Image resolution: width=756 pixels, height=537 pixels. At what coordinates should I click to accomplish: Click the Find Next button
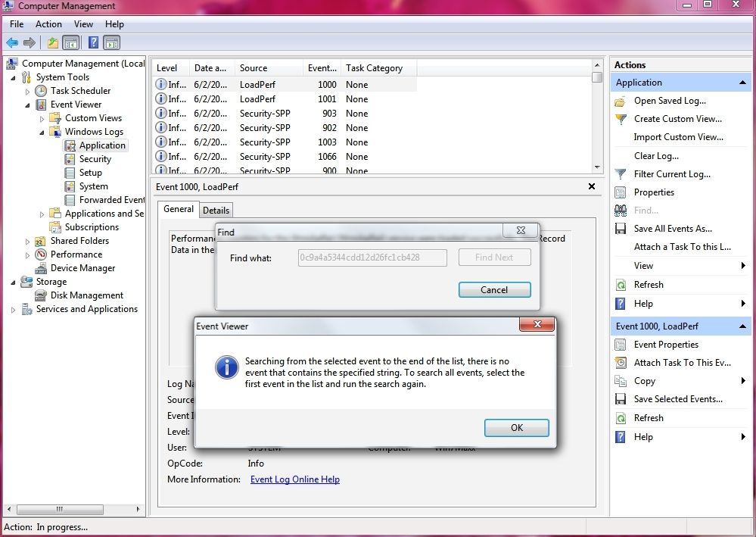[494, 258]
